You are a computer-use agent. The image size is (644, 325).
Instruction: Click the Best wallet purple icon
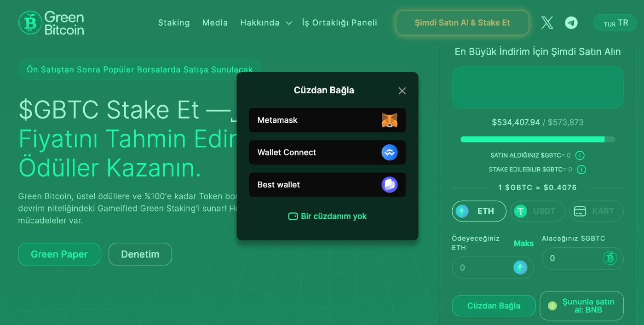click(x=389, y=185)
